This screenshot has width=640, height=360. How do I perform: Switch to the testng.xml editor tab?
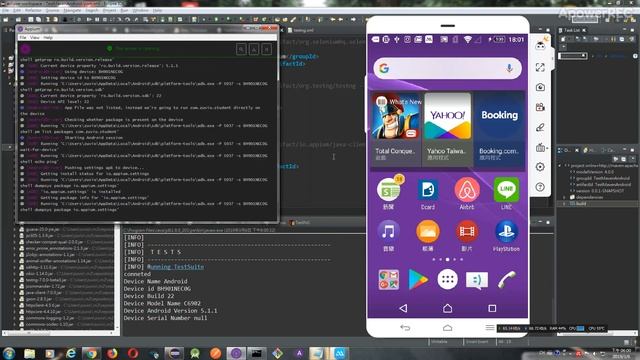(300, 30)
